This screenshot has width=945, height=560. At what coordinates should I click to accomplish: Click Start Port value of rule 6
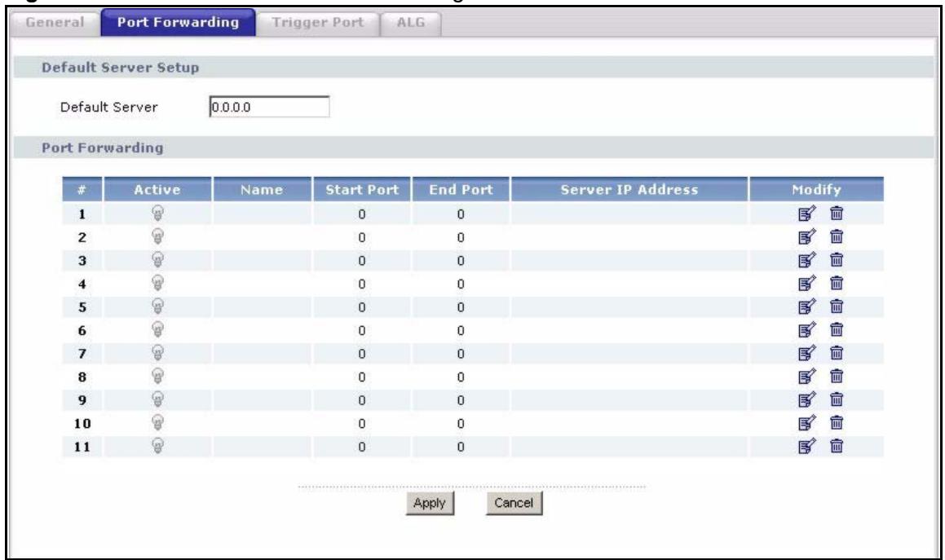tap(361, 330)
